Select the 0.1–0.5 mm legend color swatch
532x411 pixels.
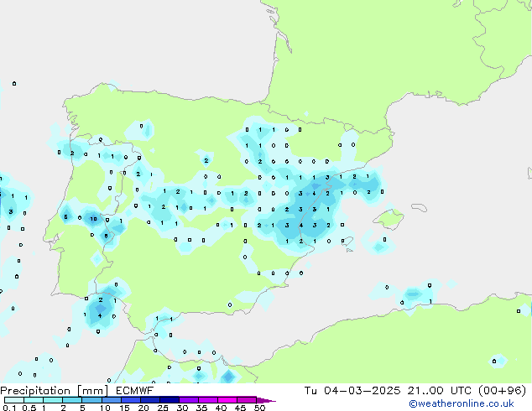click(x=14, y=400)
